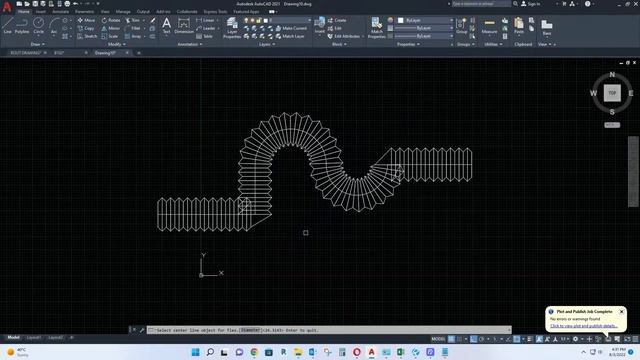Open the AutoCAD application menu
Viewport: 640px width, 360px height.
7,6
